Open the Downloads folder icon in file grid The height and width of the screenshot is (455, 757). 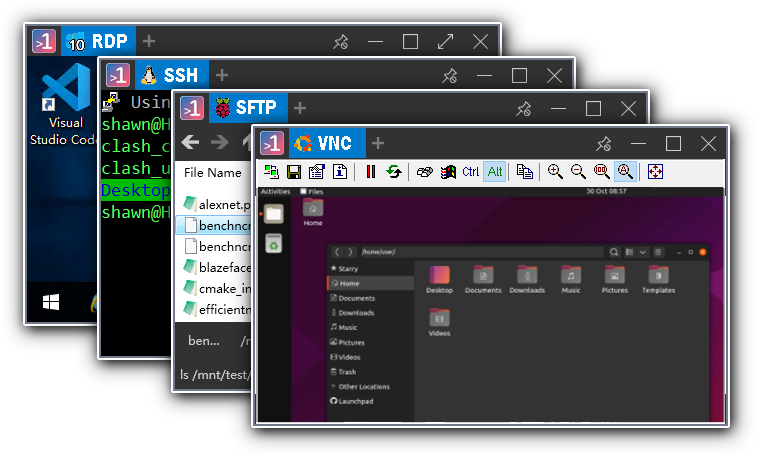click(527, 280)
